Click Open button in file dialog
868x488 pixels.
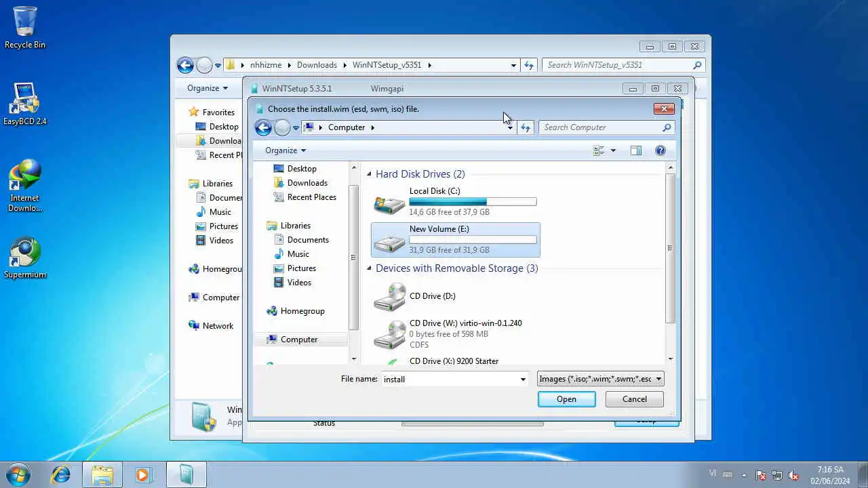pos(567,399)
